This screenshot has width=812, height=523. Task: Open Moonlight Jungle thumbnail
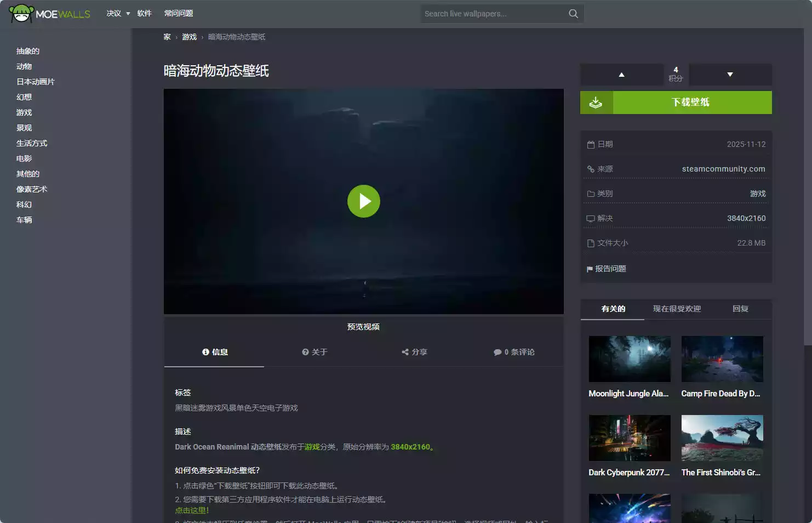pos(630,359)
